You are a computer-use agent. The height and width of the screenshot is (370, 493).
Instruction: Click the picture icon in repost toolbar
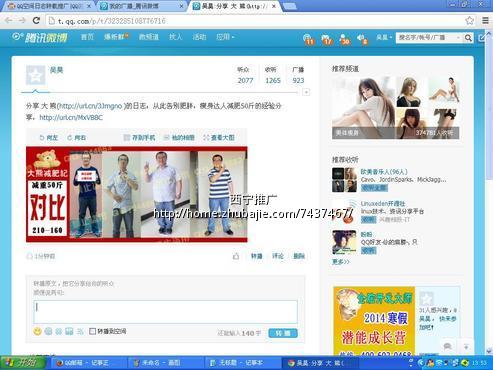click(69, 331)
